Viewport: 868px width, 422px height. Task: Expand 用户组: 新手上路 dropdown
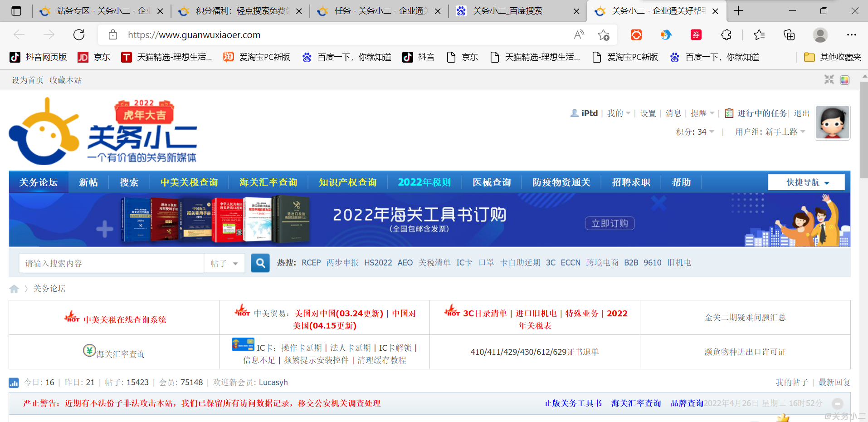pyautogui.click(x=770, y=132)
